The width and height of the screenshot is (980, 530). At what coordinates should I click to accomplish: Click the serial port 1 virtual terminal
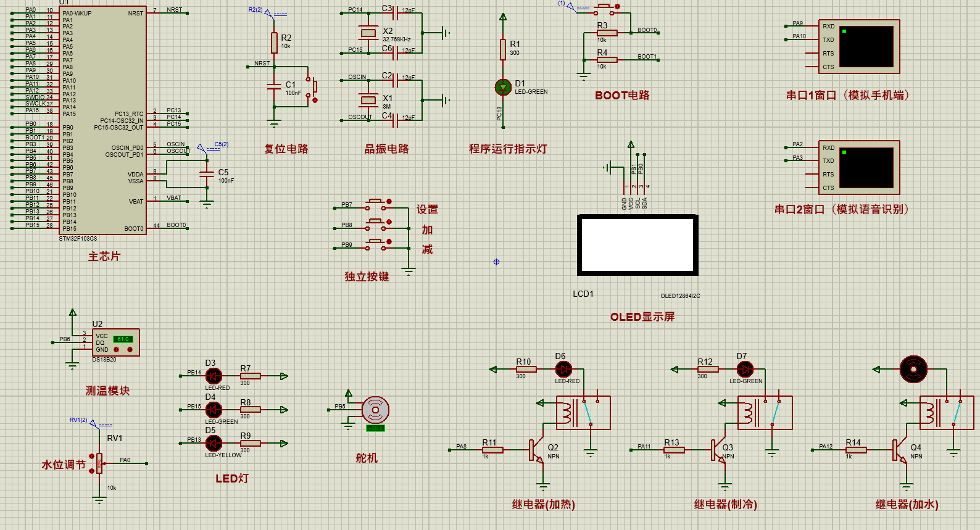pos(859,46)
